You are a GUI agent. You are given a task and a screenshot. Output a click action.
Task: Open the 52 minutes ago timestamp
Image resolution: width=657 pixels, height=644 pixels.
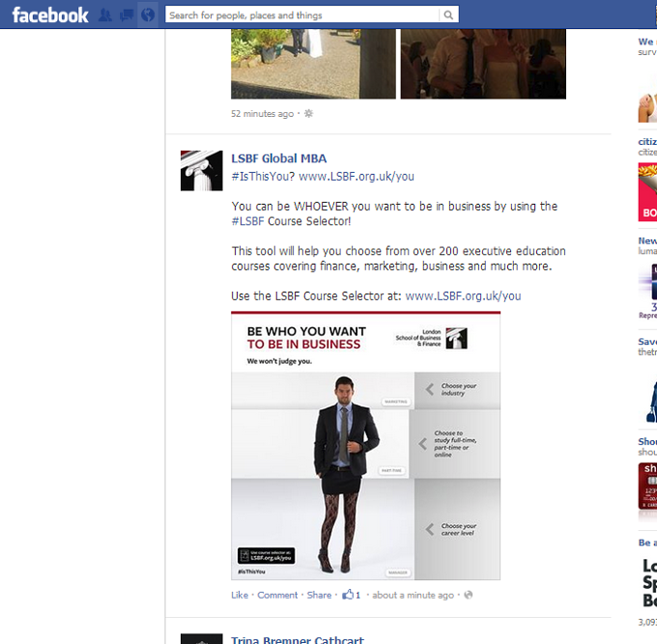(x=262, y=114)
